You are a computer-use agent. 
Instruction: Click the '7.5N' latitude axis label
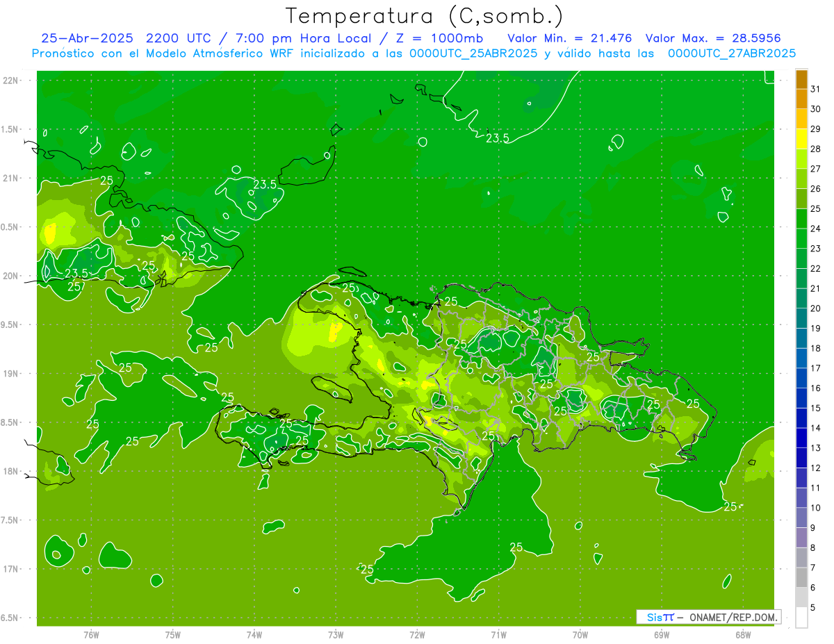(10, 520)
